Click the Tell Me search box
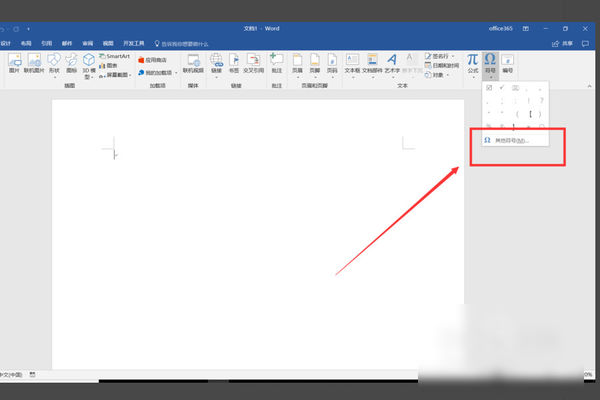 click(x=181, y=44)
